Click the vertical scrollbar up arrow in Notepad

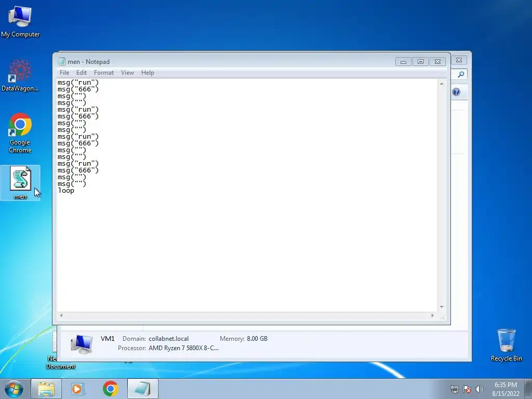click(x=442, y=84)
